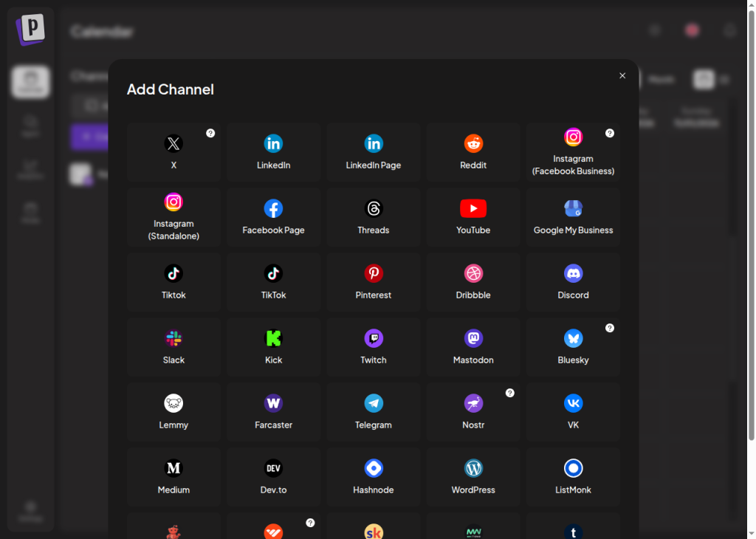Select the Farcaster channel
Image resolution: width=756 pixels, height=539 pixels.
[x=273, y=412]
